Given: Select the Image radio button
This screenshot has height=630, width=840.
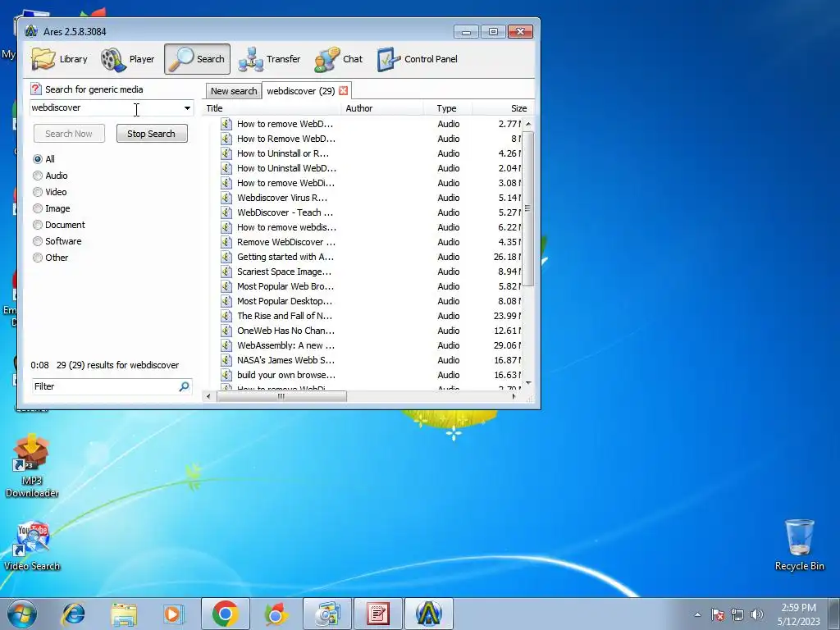Looking at the screenshot, I should (38, 208).
